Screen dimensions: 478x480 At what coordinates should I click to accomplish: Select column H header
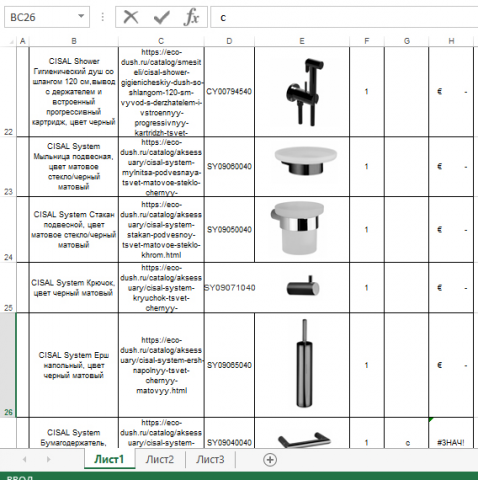tap(451, 41)
